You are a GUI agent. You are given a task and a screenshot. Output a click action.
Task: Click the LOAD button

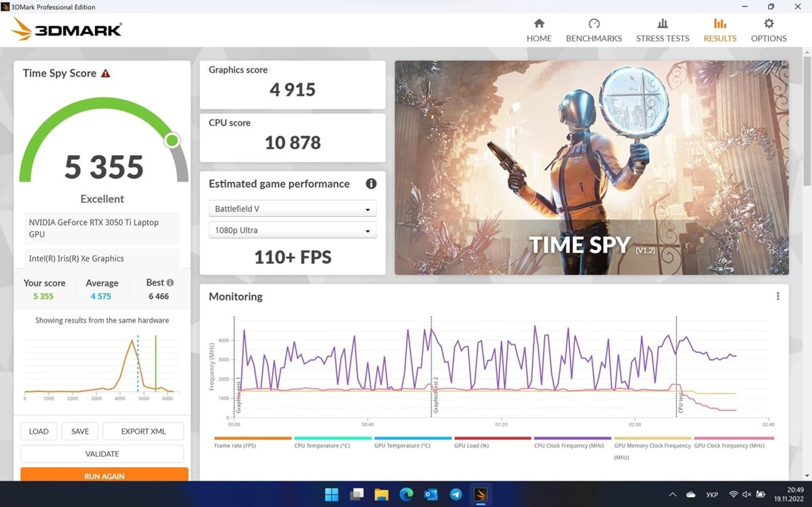tap(38, 431)
